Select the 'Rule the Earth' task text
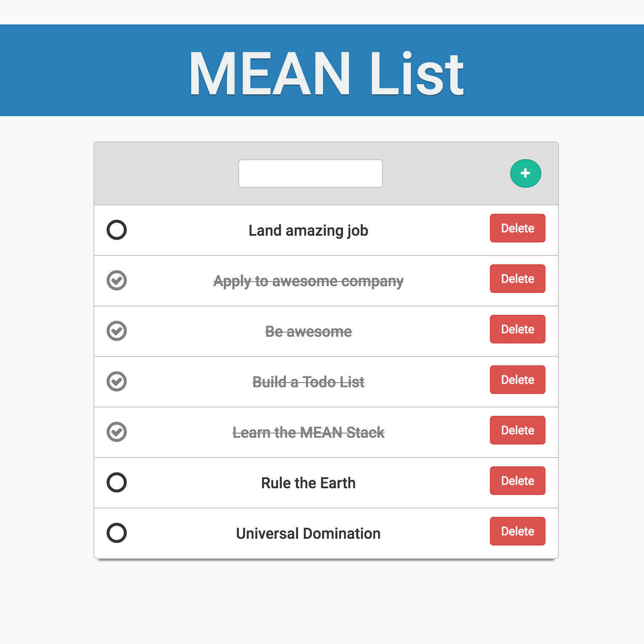The width and height of the screenshot is (644, 644). [x=309, y=483]
